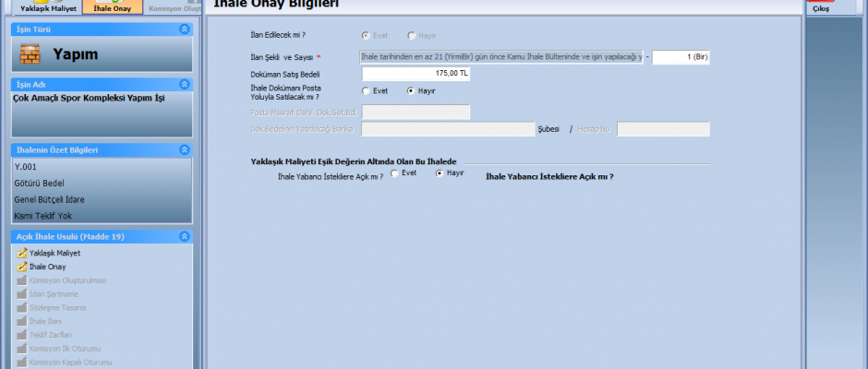This screenshot has width=868, height=369.
Task: Click the pencil icon beside Yaklaşık Maliyet
Action: (22, 253)
